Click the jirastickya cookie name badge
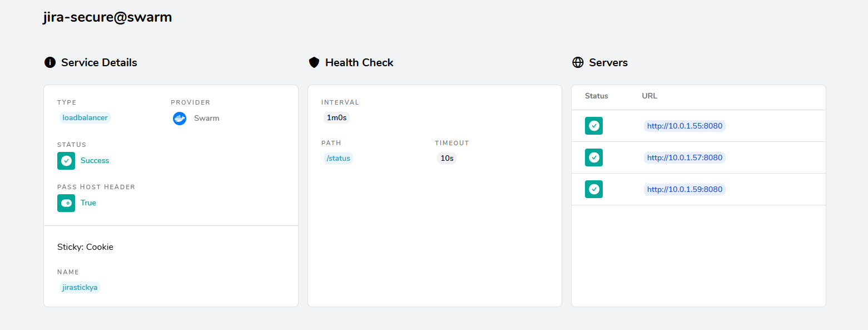 (x=80, y=287)
